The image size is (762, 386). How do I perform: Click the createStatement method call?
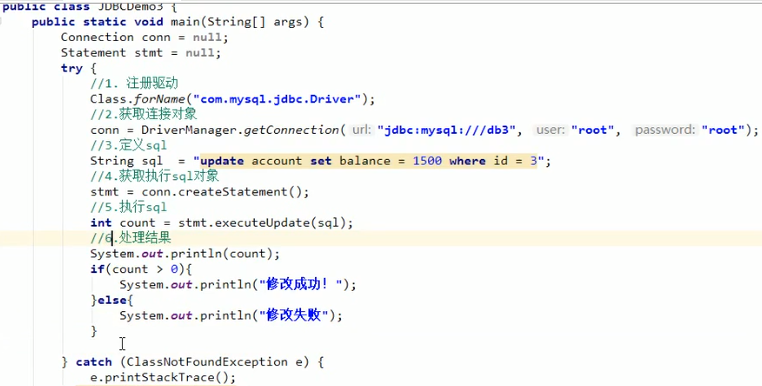click(x=233, y=192)
